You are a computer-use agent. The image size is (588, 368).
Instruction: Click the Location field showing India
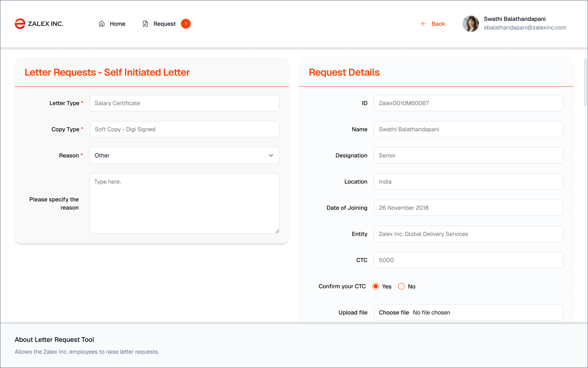point(469,181)
